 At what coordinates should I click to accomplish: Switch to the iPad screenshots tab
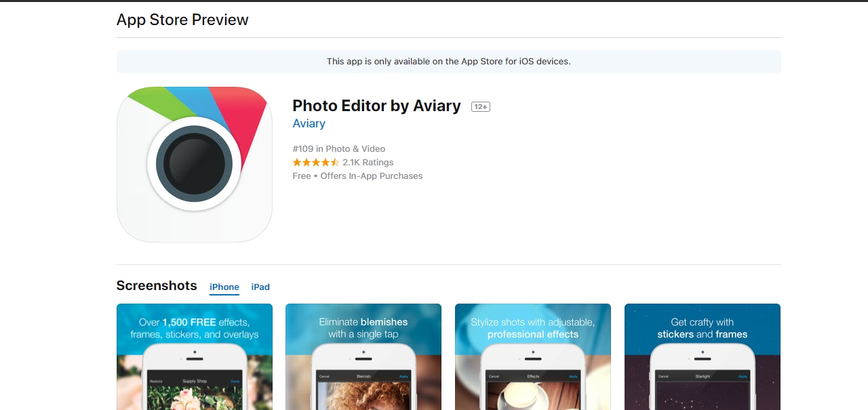click(260, 287)
